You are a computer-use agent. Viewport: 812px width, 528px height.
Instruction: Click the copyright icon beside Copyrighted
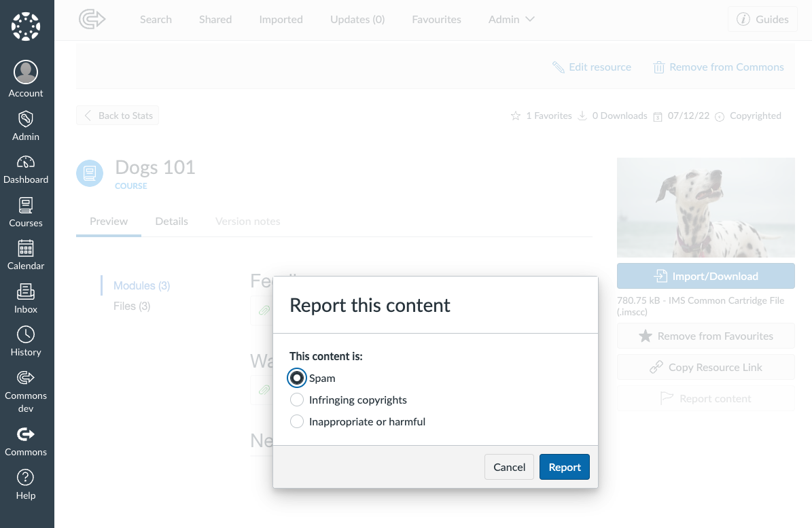[x=720, y=116]
